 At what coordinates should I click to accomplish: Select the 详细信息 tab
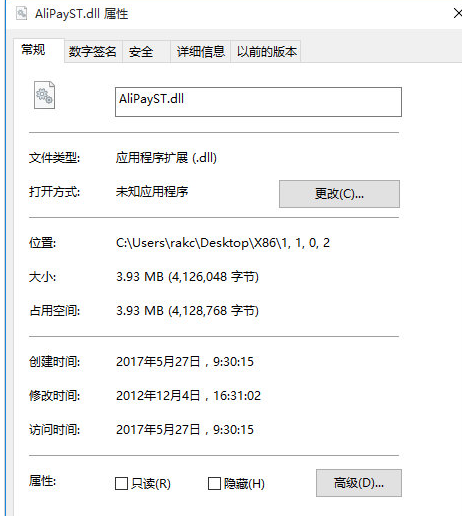coord(201,52)
